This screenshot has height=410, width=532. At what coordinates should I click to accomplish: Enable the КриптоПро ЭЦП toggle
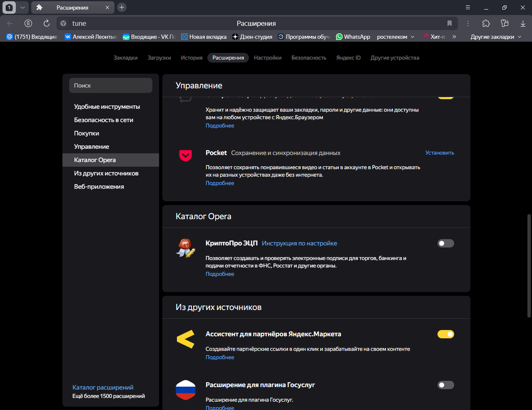(446, 243)
